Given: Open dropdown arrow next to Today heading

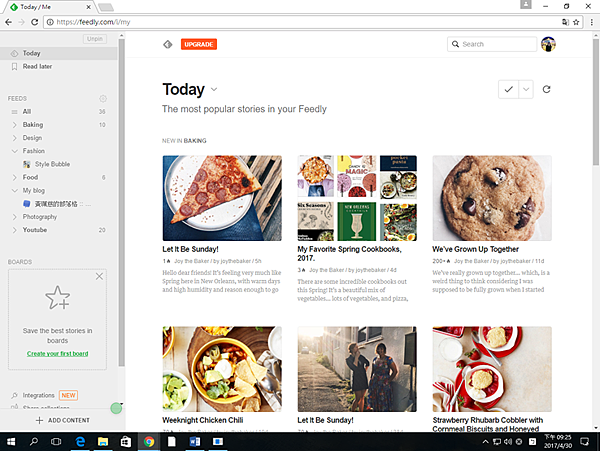Looking at the screenshot, I should pyautogui.click(x=214, y=90).
